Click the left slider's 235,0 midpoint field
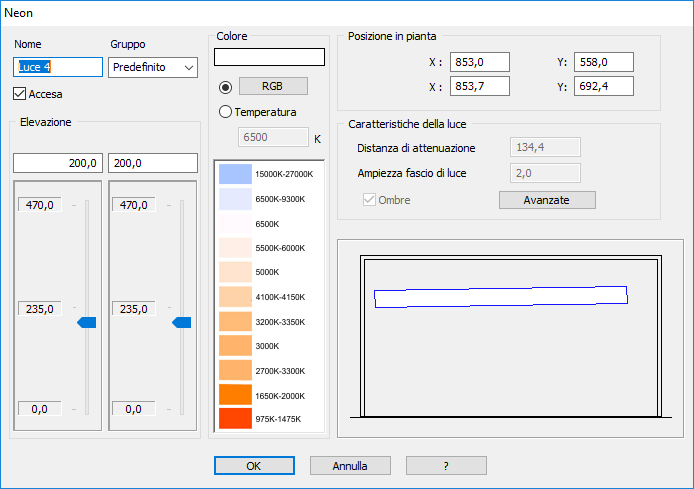This screenshot has height=489, width=694. 40,309
